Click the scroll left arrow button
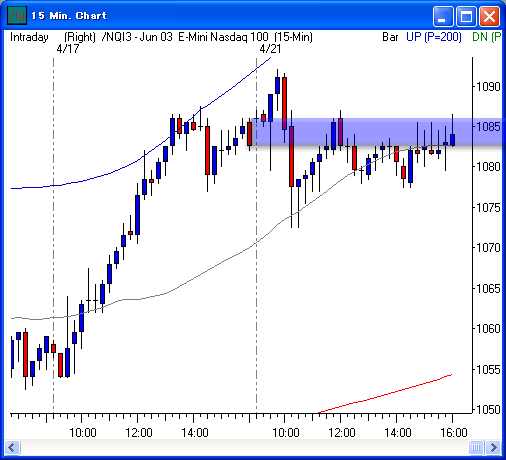 coord(13,447)
